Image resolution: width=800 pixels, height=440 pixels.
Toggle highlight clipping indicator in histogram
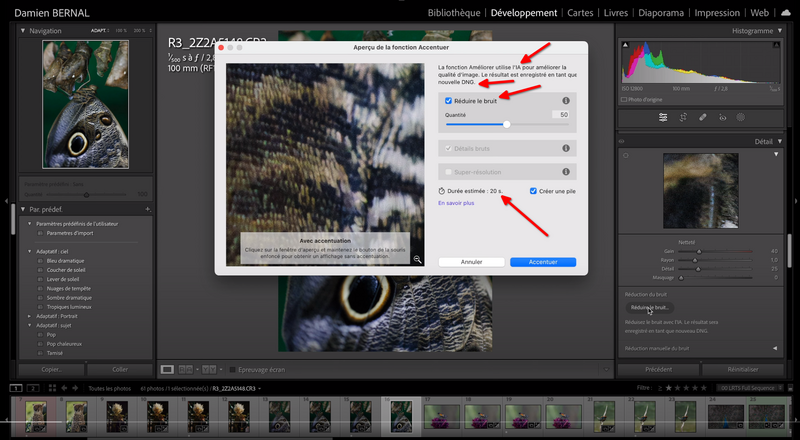click(777, 45)
